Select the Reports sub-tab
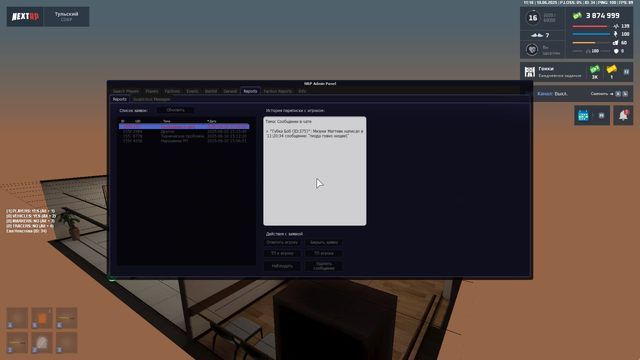 120,99
